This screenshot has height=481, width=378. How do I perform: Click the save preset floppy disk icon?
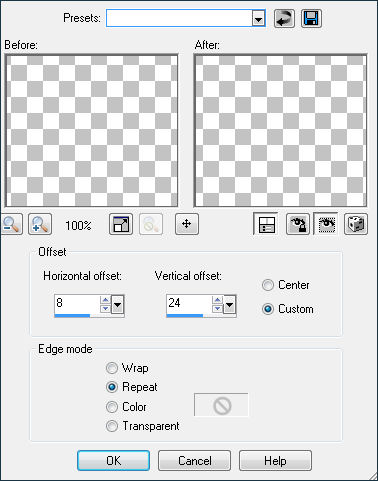pos(311,18)
